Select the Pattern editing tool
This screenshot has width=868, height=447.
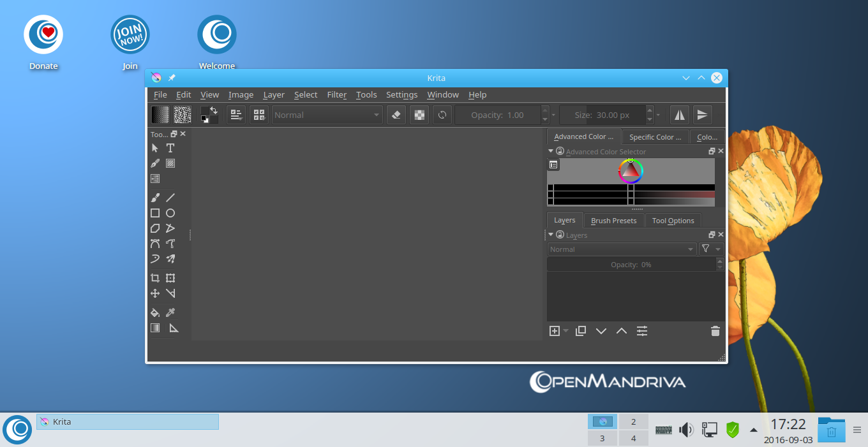tap(170, 163)
